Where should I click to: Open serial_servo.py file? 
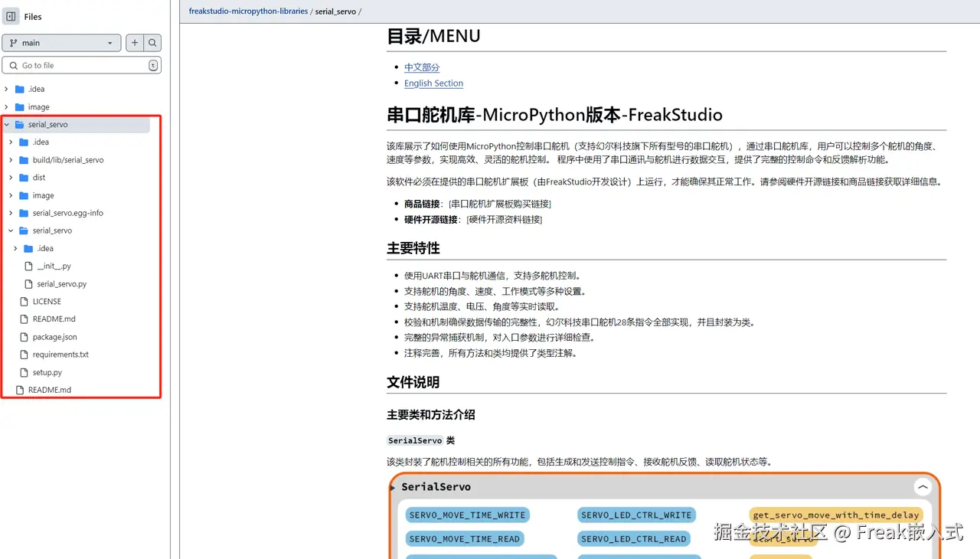(62, 284)
